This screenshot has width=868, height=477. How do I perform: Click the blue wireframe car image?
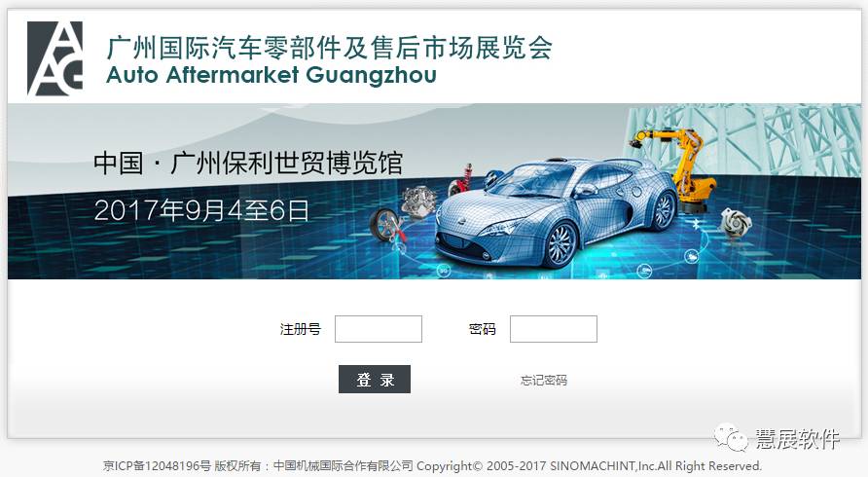click(556, 213)
